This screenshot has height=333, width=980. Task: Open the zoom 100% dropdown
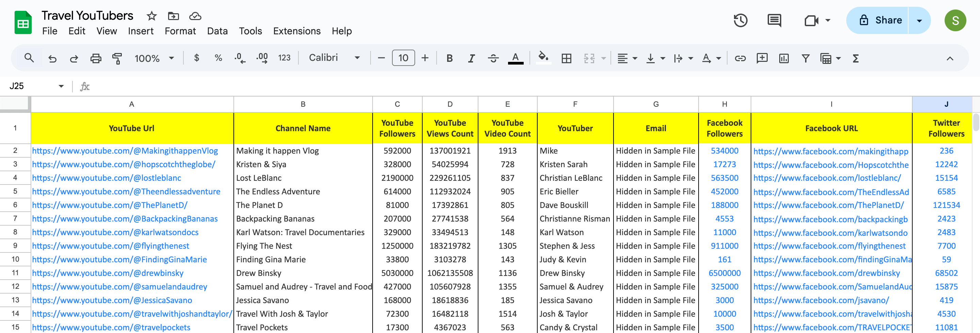click(154, 58)
